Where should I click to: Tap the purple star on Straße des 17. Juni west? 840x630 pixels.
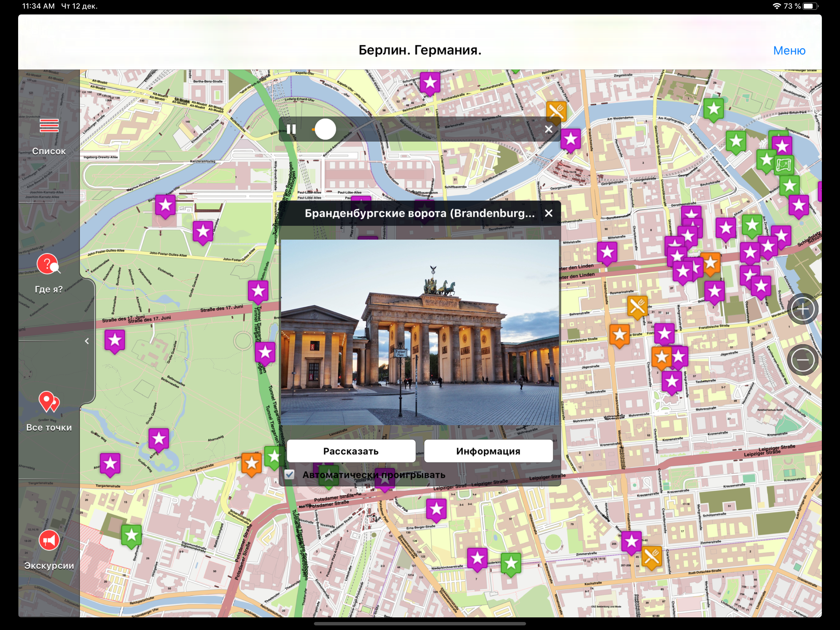[x=115, y=341]
